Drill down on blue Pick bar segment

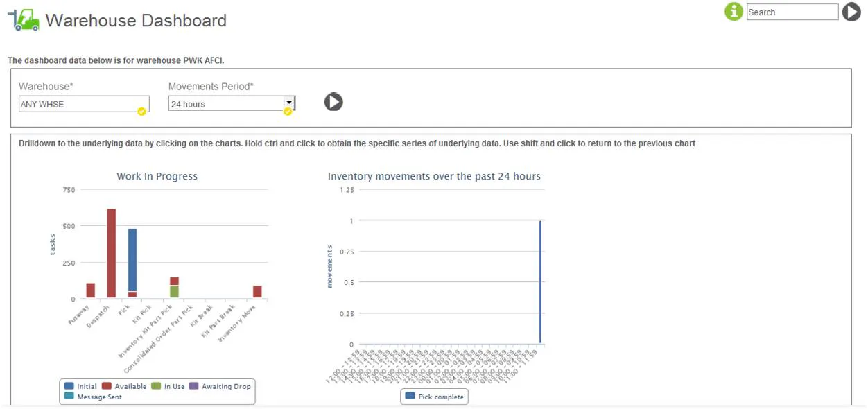[132, 260]
